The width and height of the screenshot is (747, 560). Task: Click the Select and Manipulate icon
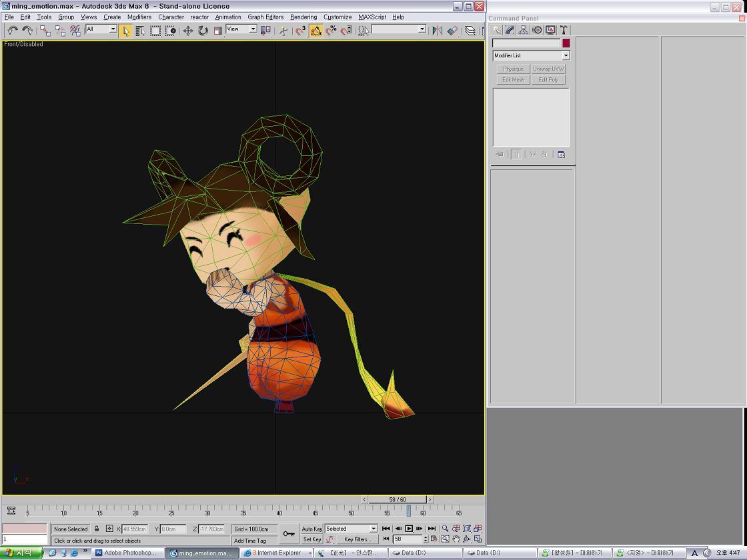283,31
